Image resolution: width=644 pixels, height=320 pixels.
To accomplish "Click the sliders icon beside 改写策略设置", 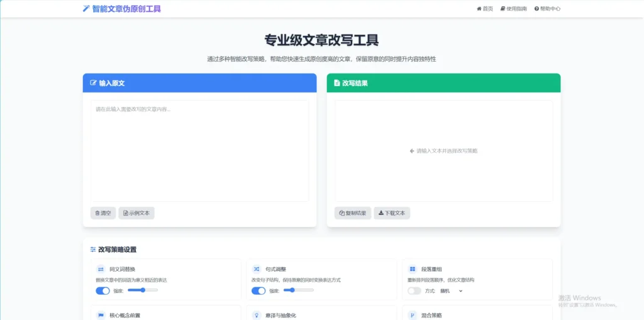I will click(93, 250).
